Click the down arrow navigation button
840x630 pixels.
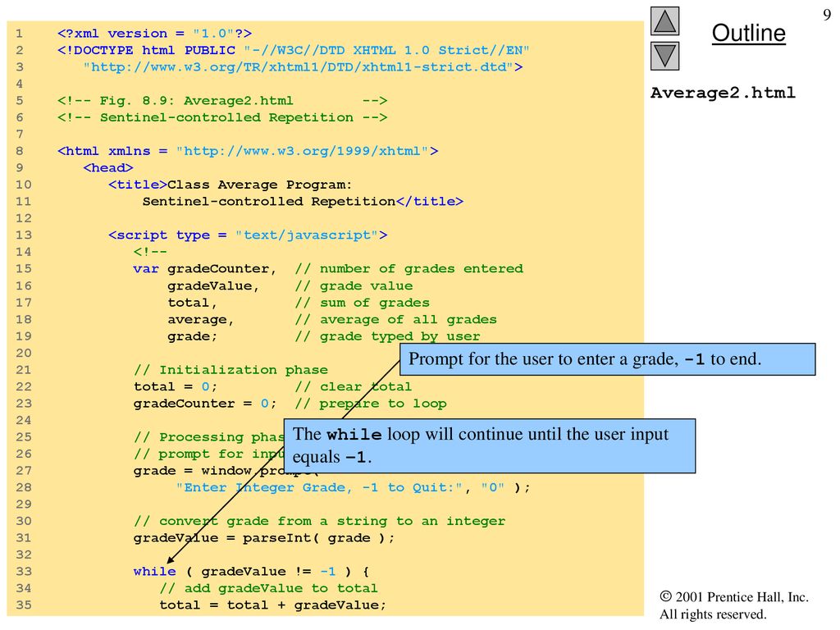pos(664,57)
